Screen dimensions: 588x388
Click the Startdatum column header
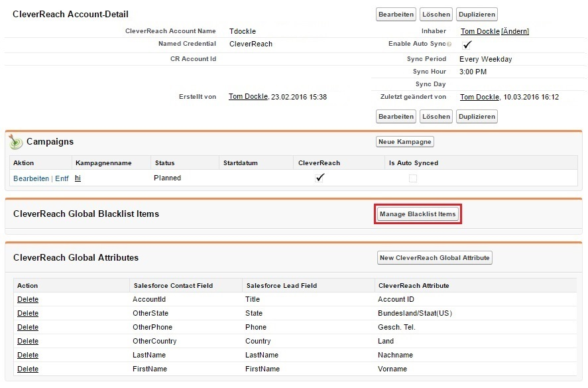point(241,163)
